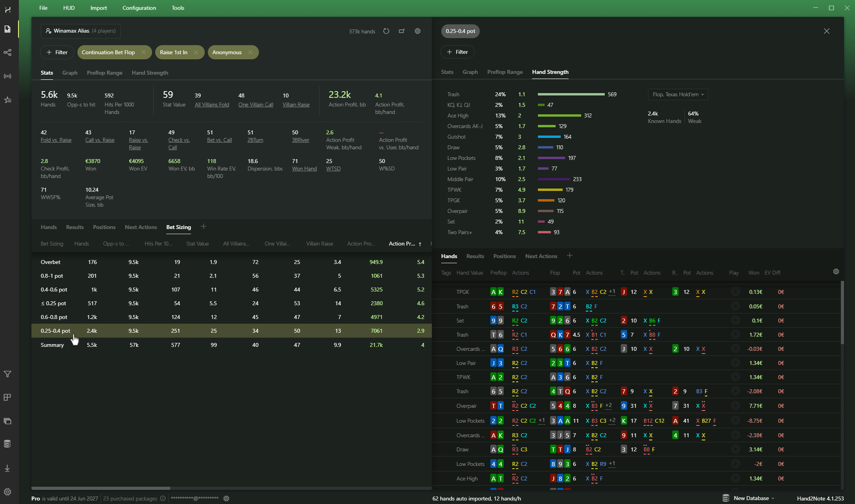The image size is (855, 504).
Task: Click the Bet Sizing column header
Action: tap(52, 244)
